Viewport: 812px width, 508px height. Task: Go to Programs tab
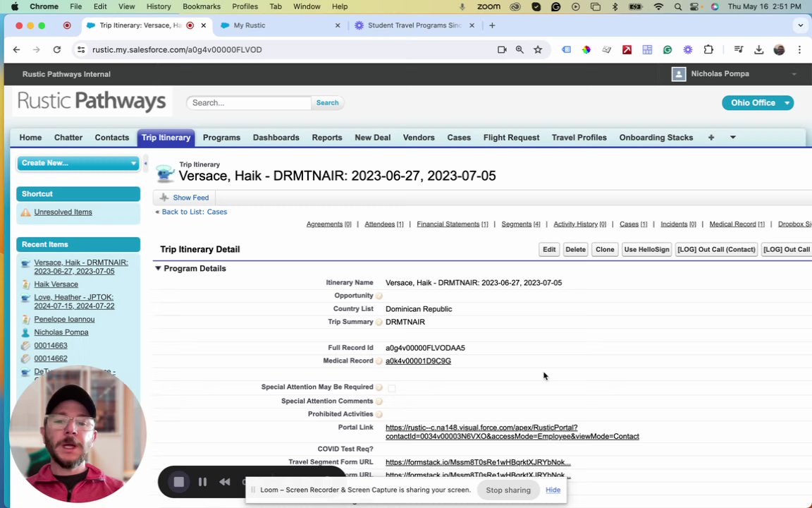tap(221, 138)
